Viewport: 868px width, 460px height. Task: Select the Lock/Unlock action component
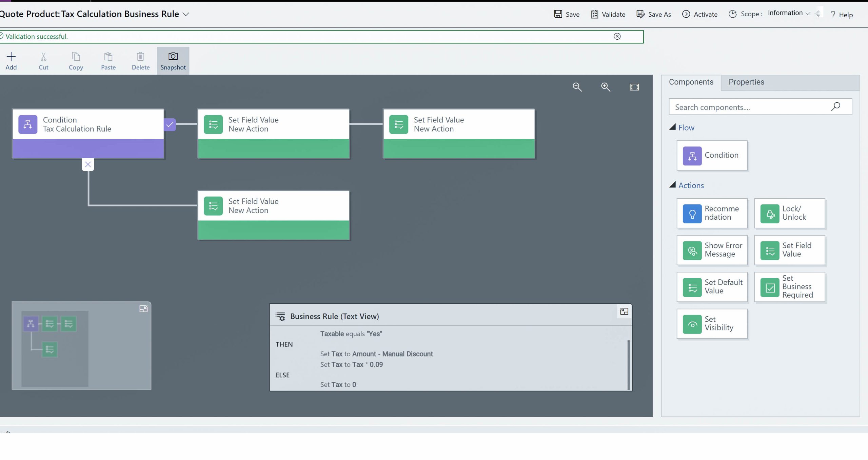point(789,213)
